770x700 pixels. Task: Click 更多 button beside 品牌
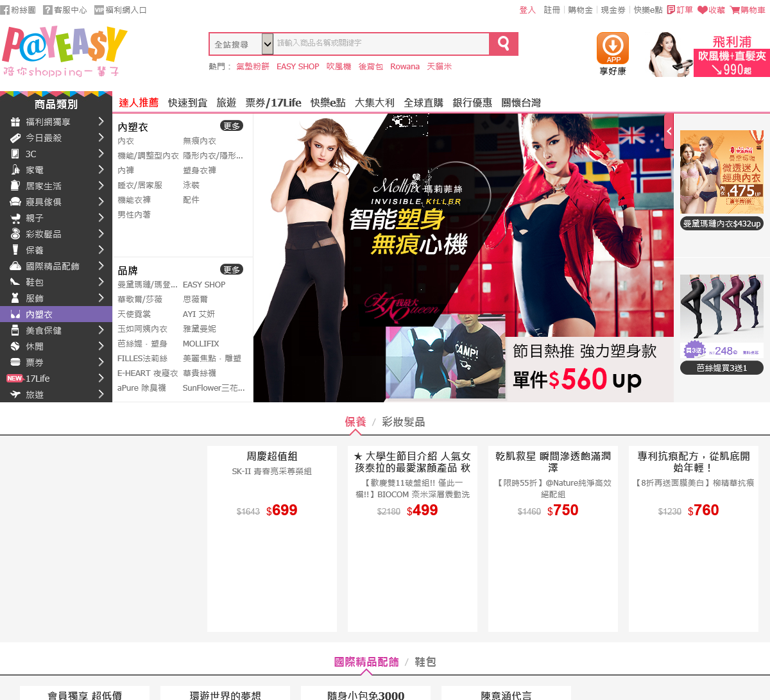(232, 269)
